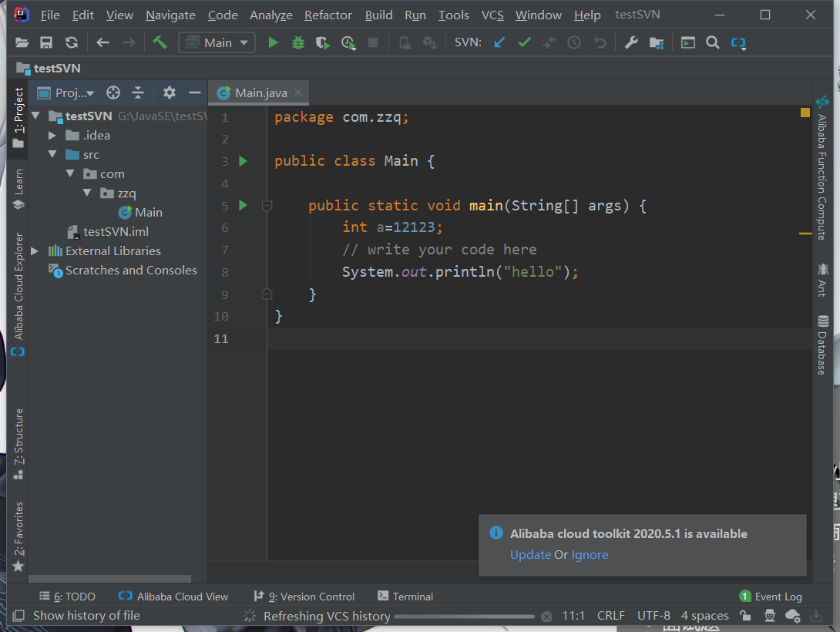Click run gutter arrow beside main method
This screenshot has height=632, width=840.
[243, 205]
